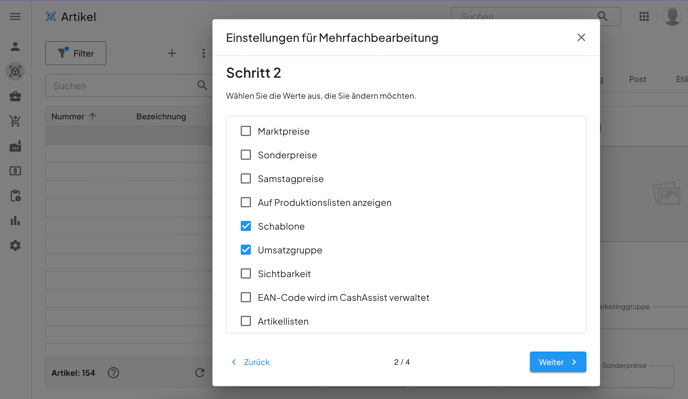Viewport: 688px width, 399px height.
Task: Tick the Sichtbarkeit checkbox
Action: (246, 273)
